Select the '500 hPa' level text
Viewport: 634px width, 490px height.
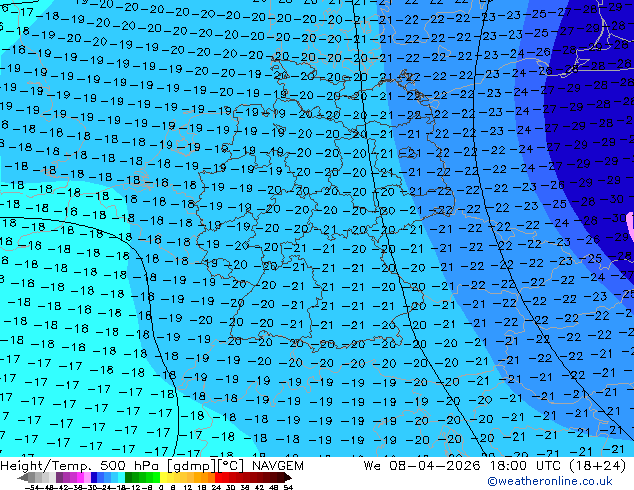tap(131, 466)
